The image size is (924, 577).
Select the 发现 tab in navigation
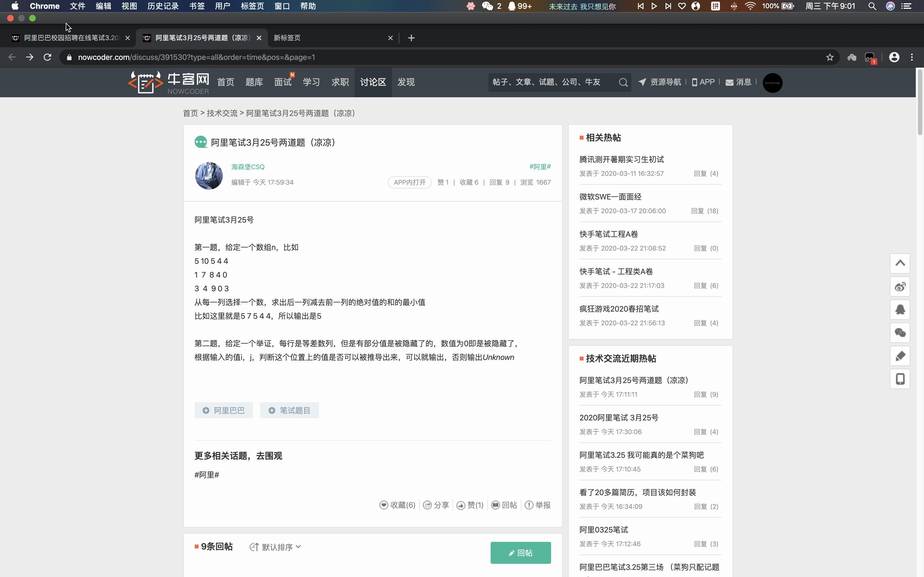(x=406, y=82)
